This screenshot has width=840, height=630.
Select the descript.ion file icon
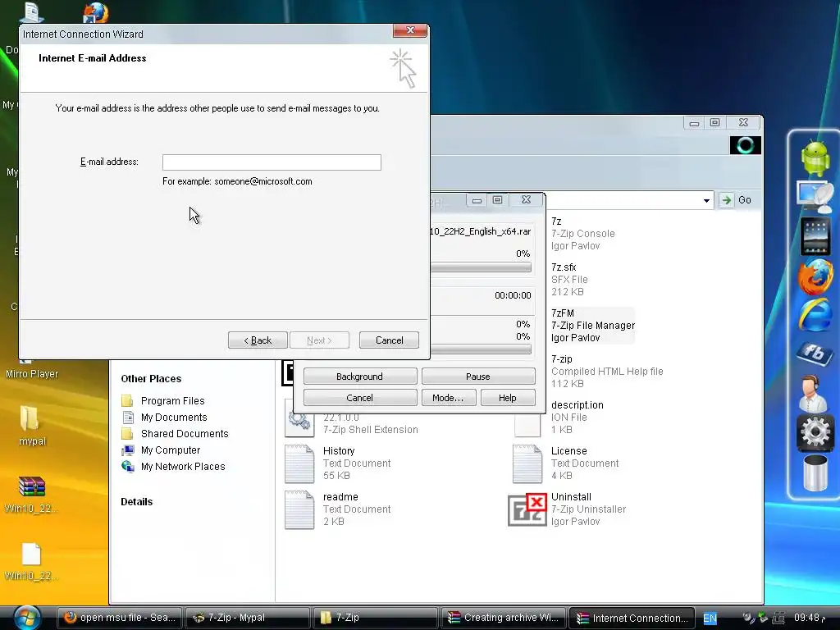coord(527,426)
